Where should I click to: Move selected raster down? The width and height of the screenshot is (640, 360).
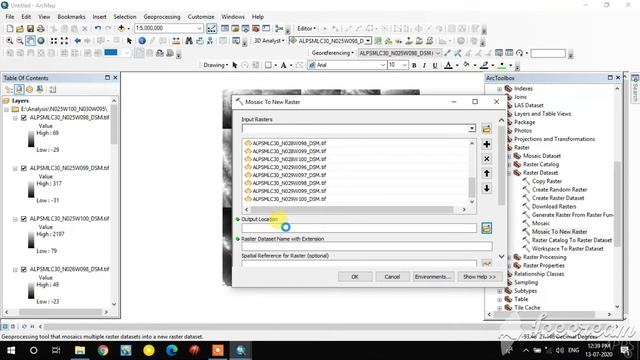click(486, 188)
